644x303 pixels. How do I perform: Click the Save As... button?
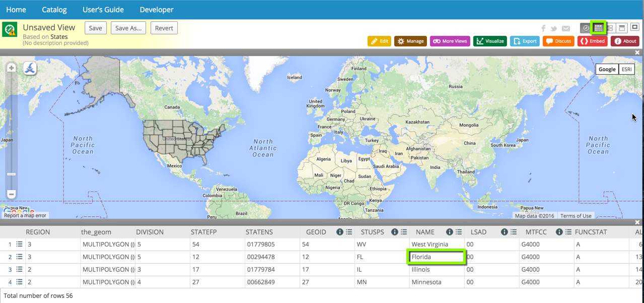[x=129, y=28]
